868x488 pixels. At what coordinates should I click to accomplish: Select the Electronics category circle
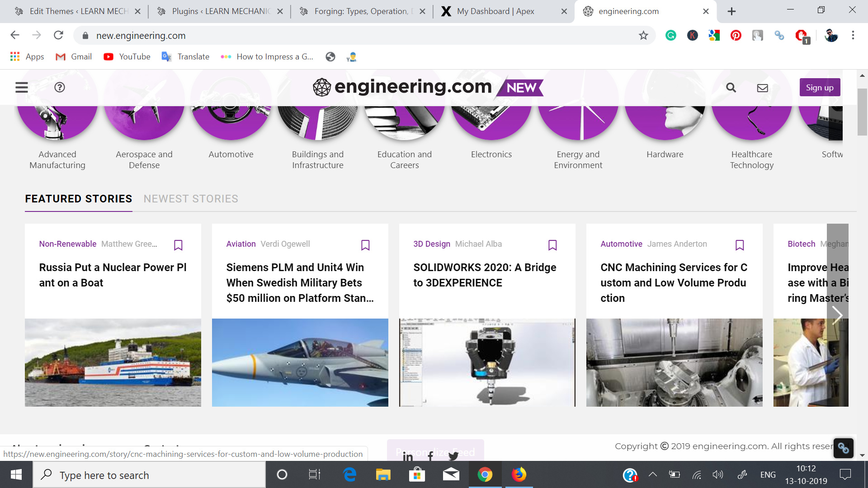(491, 122)
